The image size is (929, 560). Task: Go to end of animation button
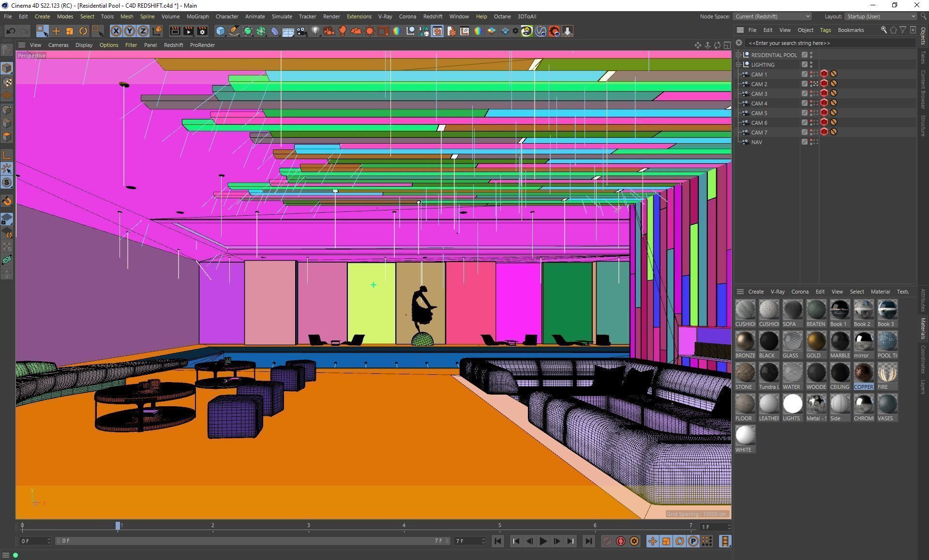(x=588, y=541)
